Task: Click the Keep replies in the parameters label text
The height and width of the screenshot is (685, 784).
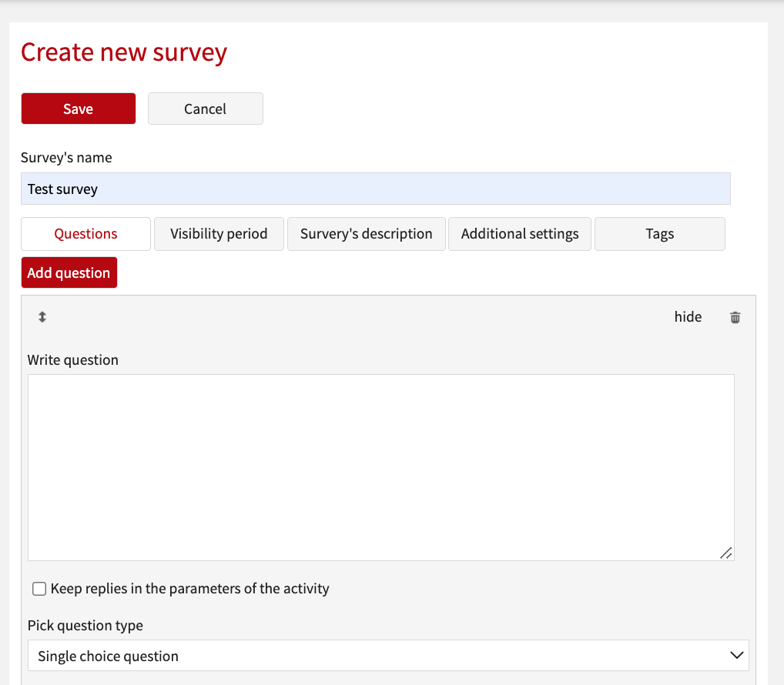Action: pyautogui.click(x=190, y=589)
